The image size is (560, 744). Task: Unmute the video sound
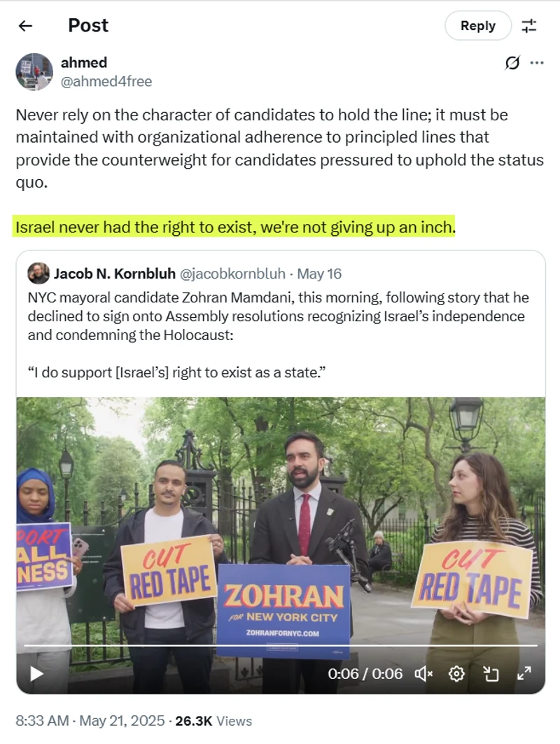423,673
